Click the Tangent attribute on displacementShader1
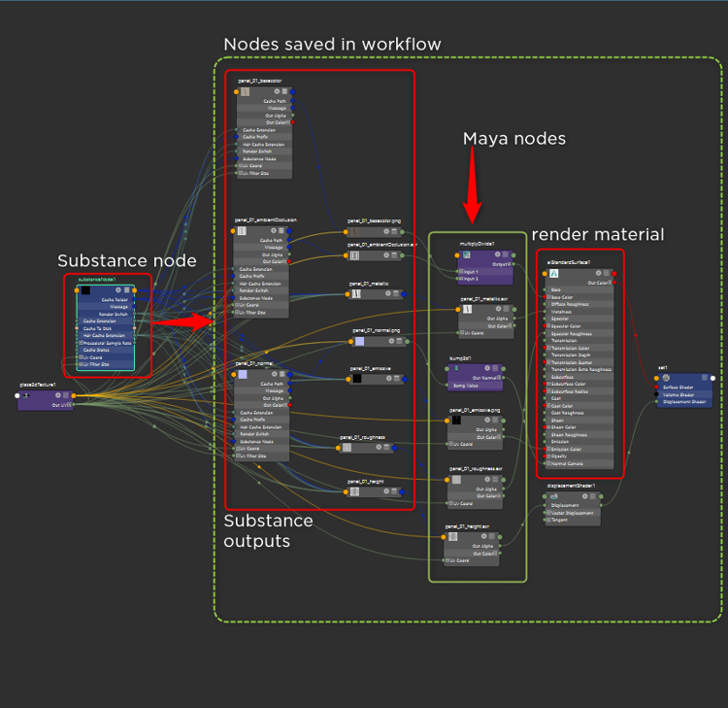 tap(559, 520)
